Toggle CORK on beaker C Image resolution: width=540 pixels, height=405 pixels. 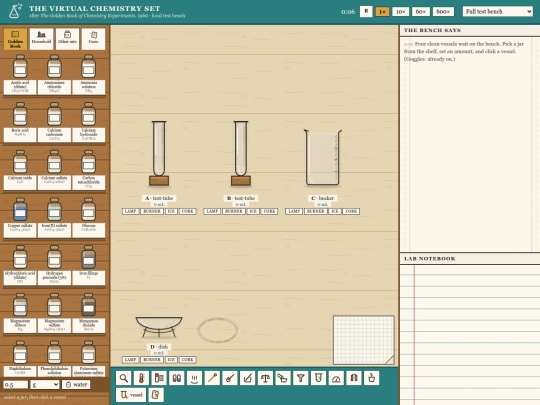351,211
